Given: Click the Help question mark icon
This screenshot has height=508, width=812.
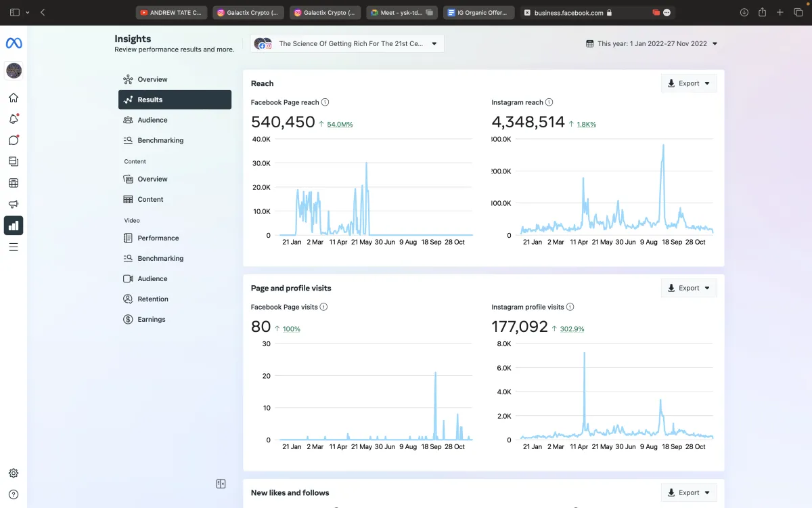Looking at the screenshot, I should [14, 494].
